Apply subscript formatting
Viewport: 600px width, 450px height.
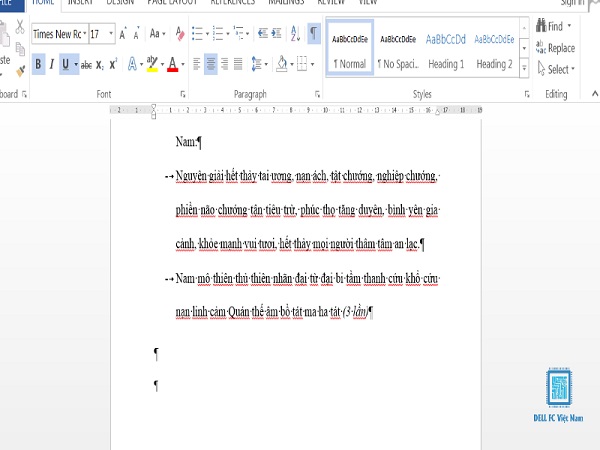point(99,65)
